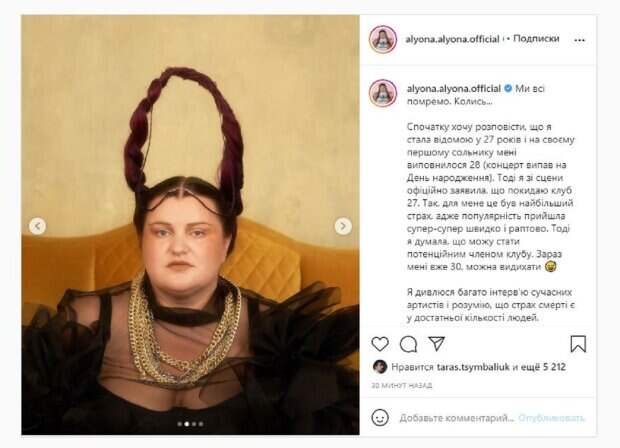Share post via paper plane icon

(x=437, y=344)
